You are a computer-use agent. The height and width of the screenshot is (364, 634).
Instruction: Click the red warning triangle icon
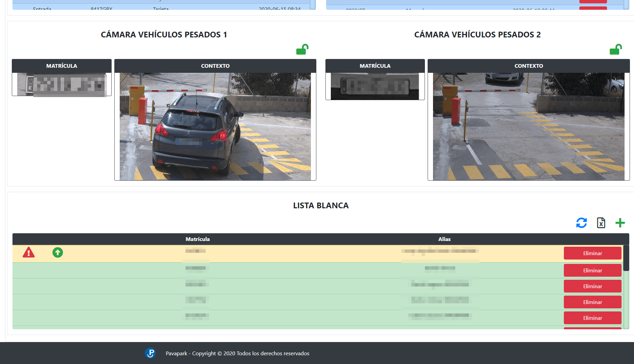29,252
